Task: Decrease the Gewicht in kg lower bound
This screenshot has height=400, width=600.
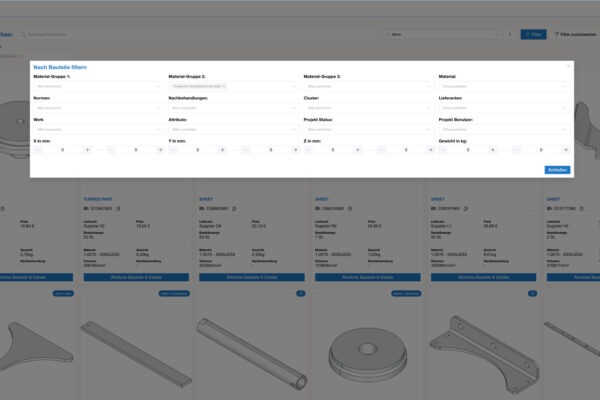Action: [x=443, y=150]
